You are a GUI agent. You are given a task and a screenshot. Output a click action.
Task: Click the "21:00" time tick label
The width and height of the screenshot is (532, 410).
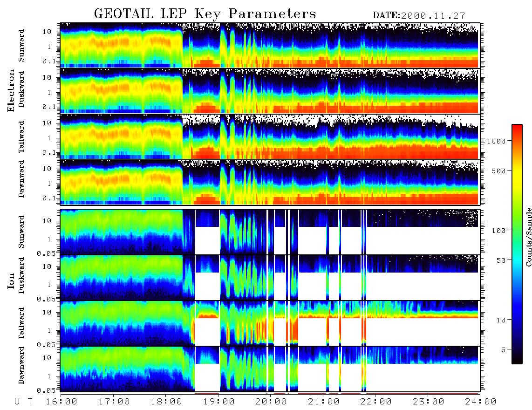324,402
